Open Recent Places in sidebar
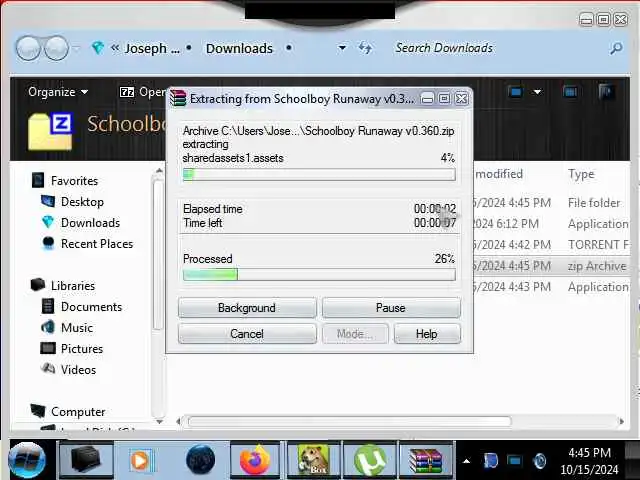Viewport: 640px width, 480px height. point(97,244)
